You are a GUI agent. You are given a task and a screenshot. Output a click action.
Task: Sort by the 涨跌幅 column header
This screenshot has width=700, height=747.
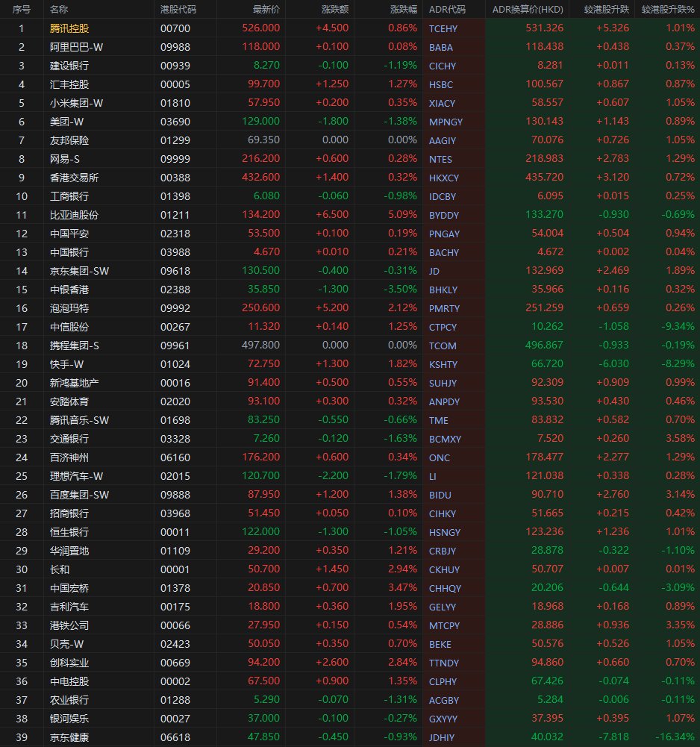tap(404, 10)
